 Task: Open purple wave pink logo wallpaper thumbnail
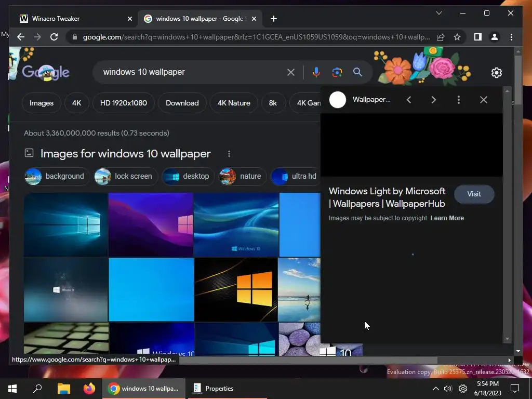pyautogui.click(x=151, y=224)
